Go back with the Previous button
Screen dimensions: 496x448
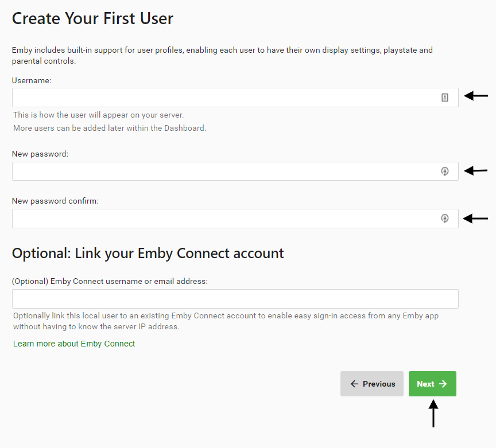coord(372,384)
